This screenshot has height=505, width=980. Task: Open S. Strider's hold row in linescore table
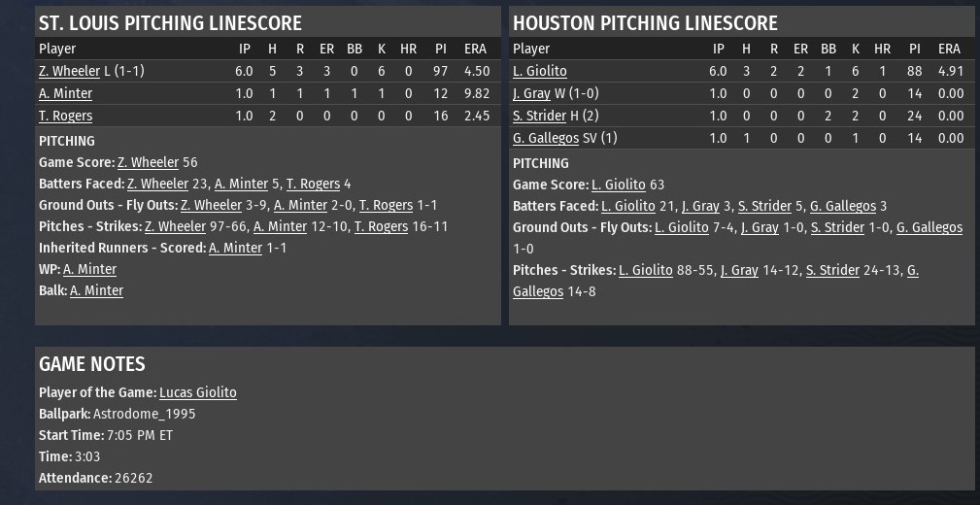click(x=539, y=116)
